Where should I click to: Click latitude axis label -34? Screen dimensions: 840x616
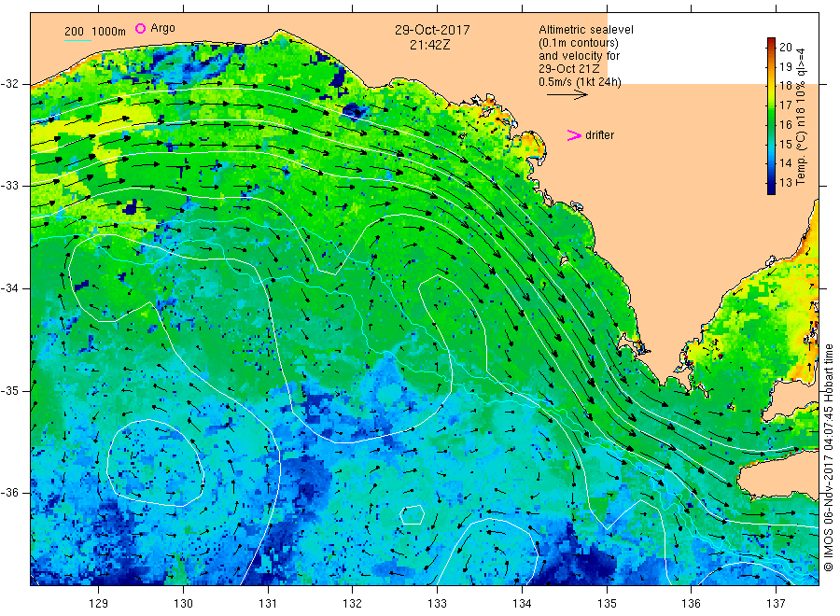(x=10, y=288)
